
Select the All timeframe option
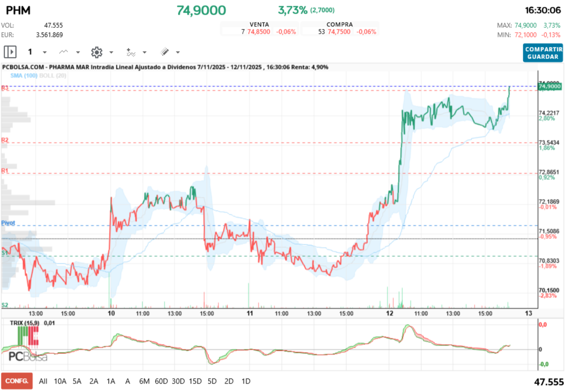pyautogui.click(x=43, y=381)
